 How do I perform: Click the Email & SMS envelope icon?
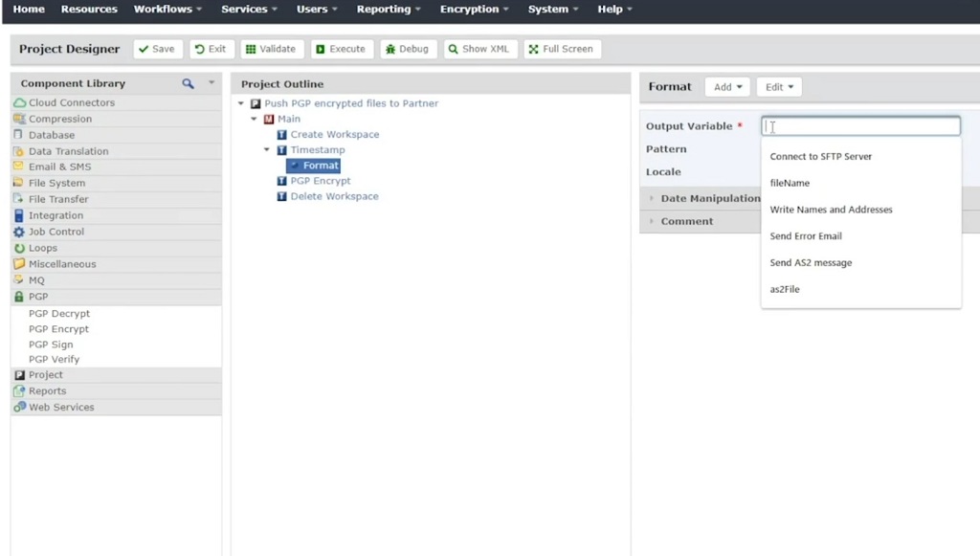click(18, 167)
